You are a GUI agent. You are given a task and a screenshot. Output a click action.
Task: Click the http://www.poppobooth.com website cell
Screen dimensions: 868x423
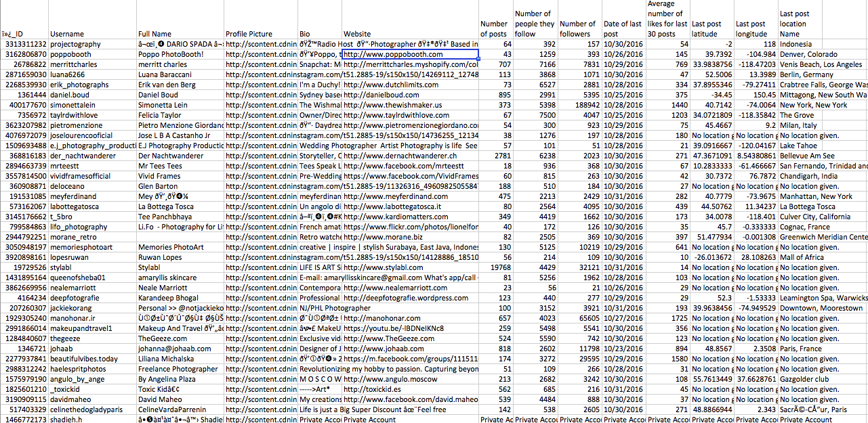(410, 54)
